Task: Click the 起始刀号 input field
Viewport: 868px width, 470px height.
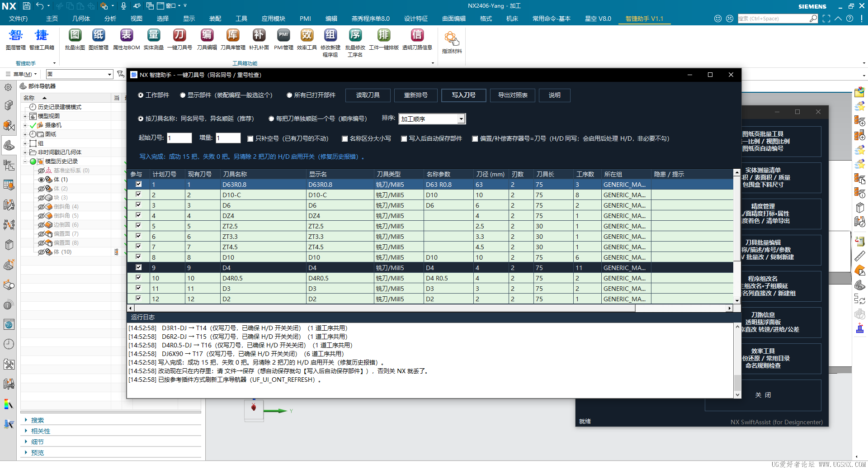Action: (x=179, y=138)
